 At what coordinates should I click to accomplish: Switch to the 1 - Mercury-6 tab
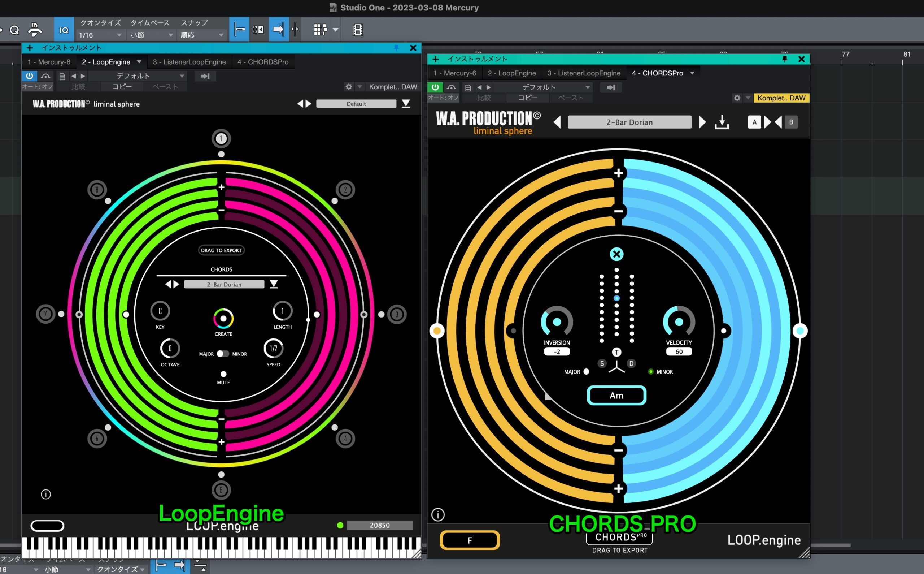click(49, 62)
